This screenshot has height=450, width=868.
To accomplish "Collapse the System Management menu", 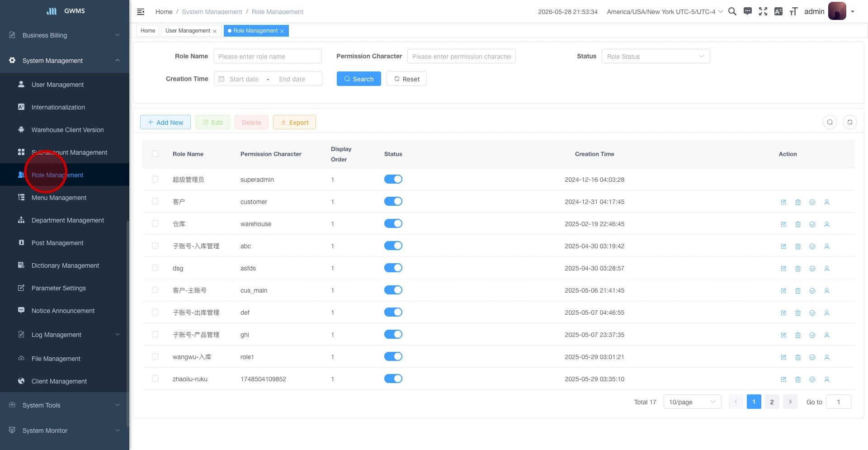I will coord(65,61).
